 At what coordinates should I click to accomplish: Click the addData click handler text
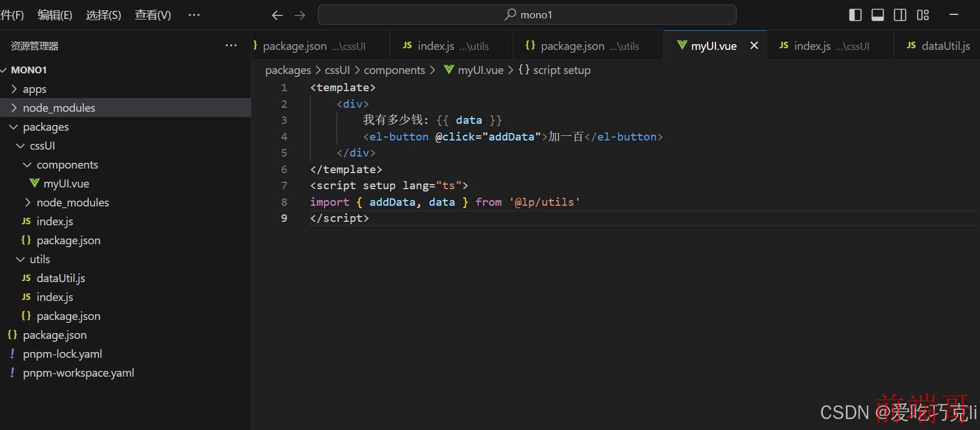(511, 137)
